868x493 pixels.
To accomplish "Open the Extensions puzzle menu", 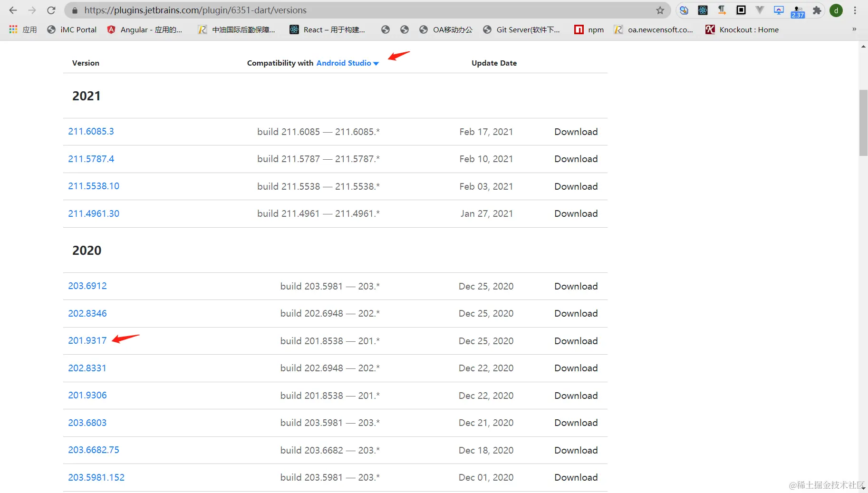I will point(817,10).
